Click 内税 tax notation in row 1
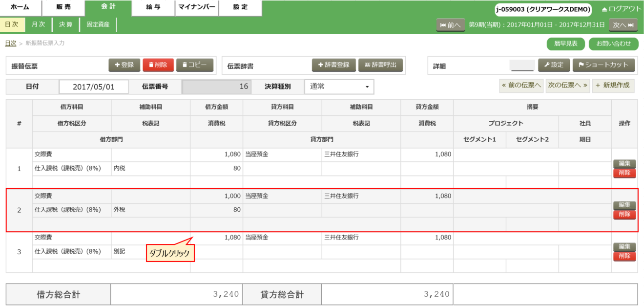The image size is (644, 307). (x=120, y=168)
